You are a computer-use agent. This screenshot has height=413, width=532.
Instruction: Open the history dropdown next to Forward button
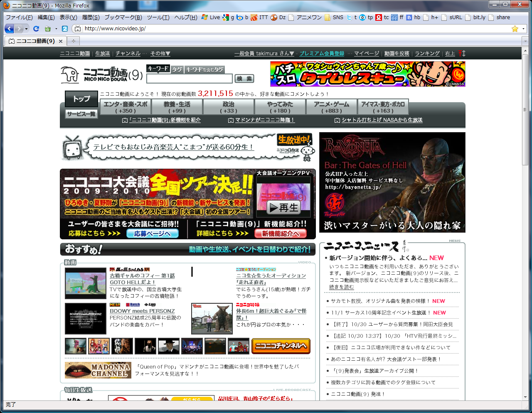[26, 29]
